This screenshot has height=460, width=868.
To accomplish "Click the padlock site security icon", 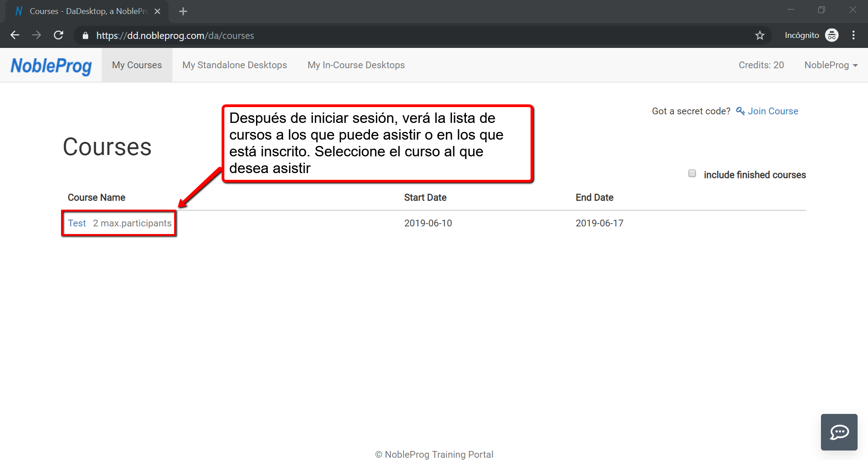I will coord(85,36).
